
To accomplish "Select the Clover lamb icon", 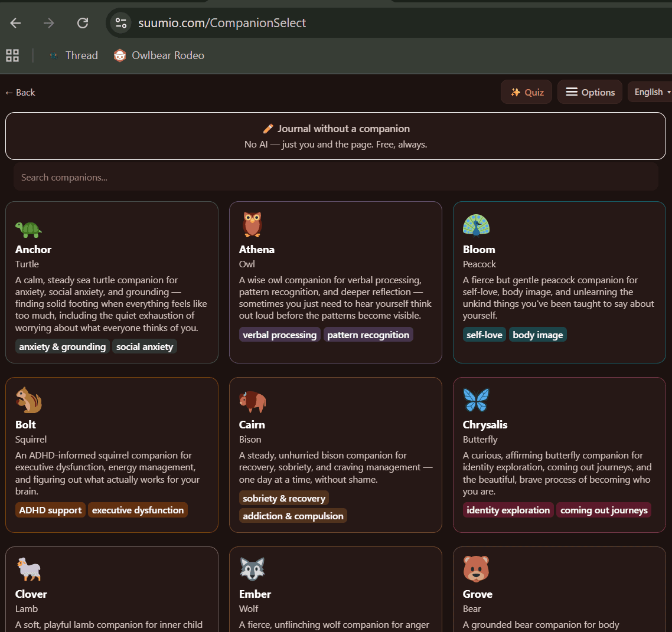I will coord(29,569).
